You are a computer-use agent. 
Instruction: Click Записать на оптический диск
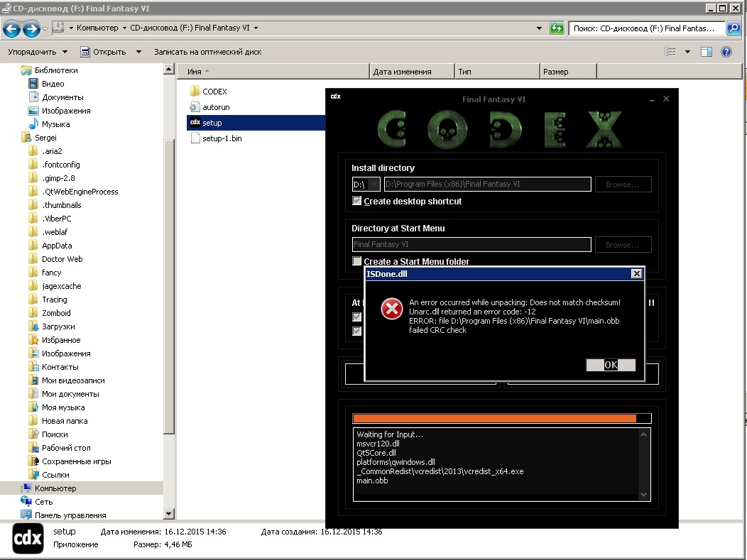[207, 52]
